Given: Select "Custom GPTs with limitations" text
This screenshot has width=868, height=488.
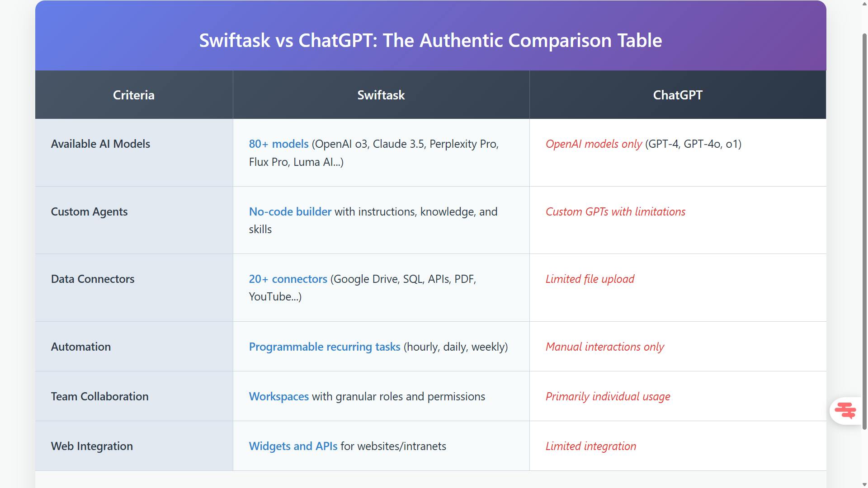Looking at the screenshot, I should (615, 211).
